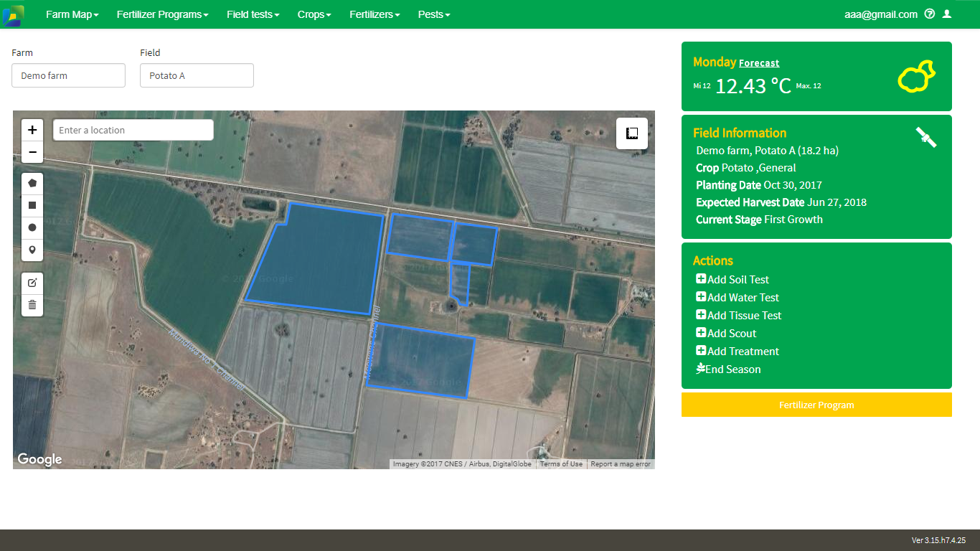Viewport: 980px width, 551px height.
Task: Open help via question mark icon
Action: (x=930, y=14)
